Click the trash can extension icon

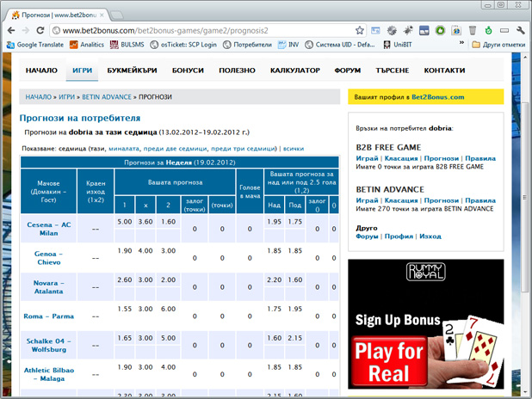[473, 30]
